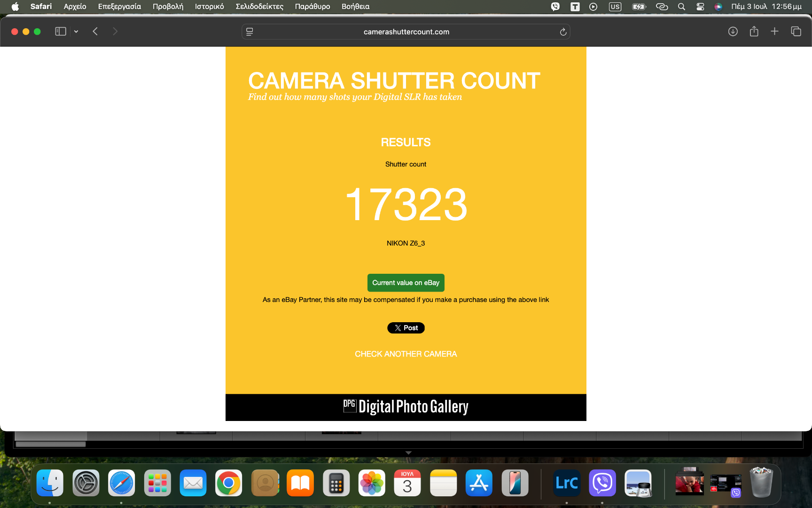This screenshot has height=508, width=812.
Task: Open the Προβολή menu
Action: coord(168,7)
